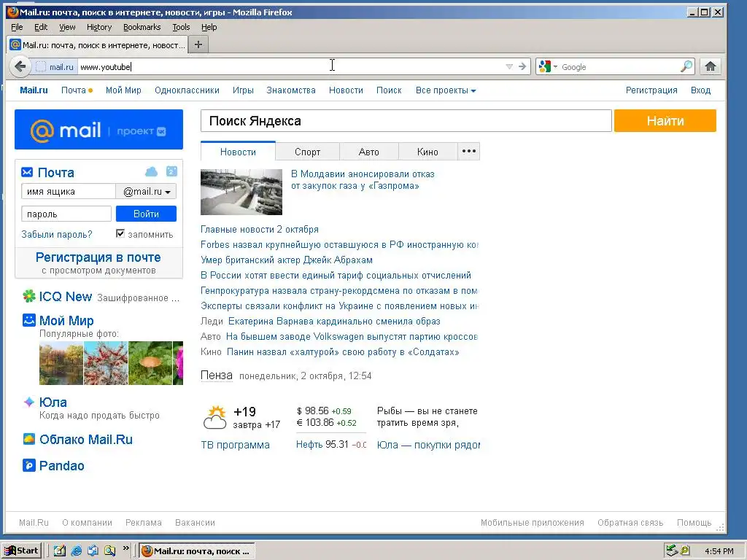The image size is (747, 560).
Task: Click the envelope icon beside Почта
Action: click(x=27, y=172)
